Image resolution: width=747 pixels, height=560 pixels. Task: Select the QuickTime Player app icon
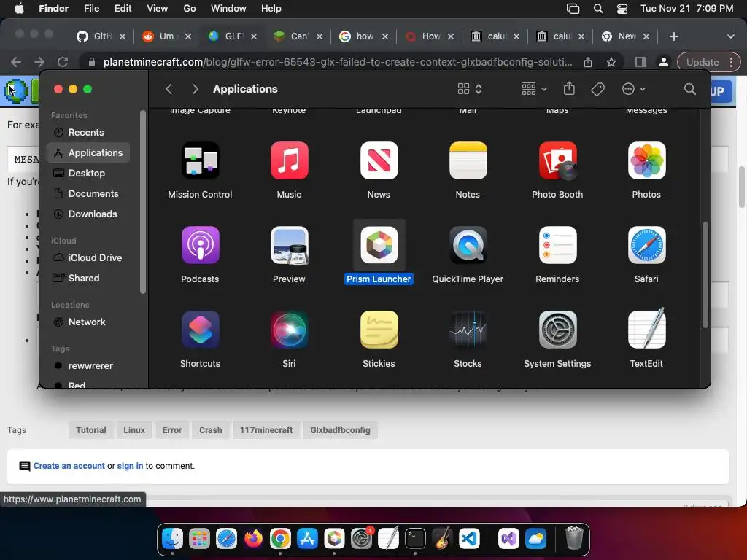point(468,245)
